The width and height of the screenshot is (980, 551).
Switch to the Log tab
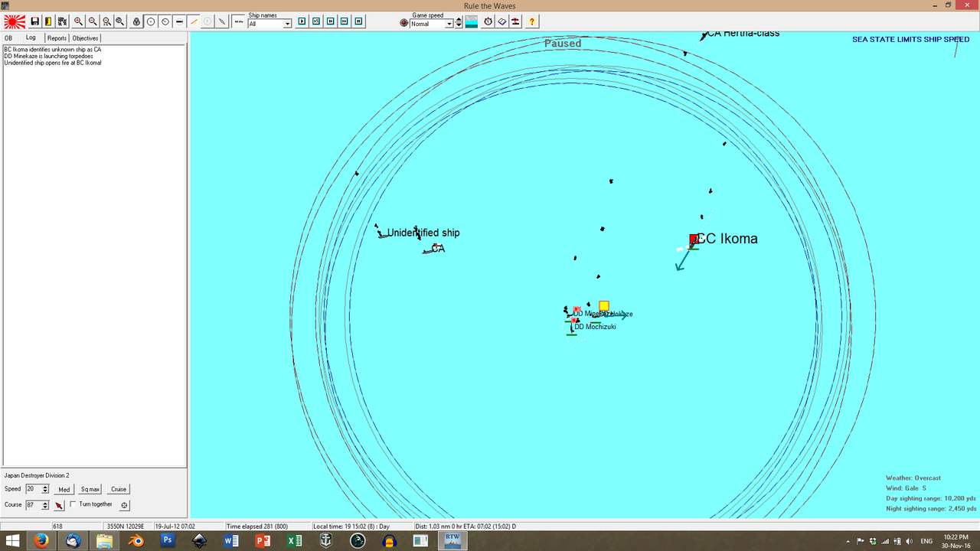[31, 37]
